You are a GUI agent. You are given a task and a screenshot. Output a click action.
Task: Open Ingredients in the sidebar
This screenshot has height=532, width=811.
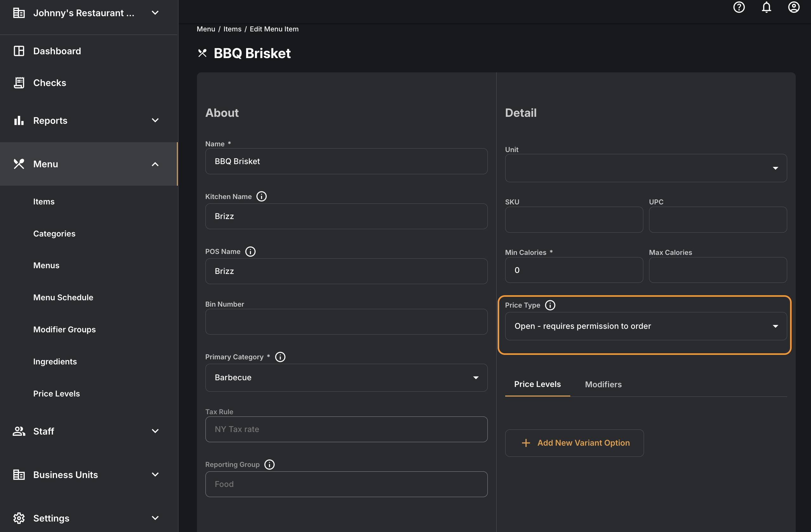(x=55, y=362)
